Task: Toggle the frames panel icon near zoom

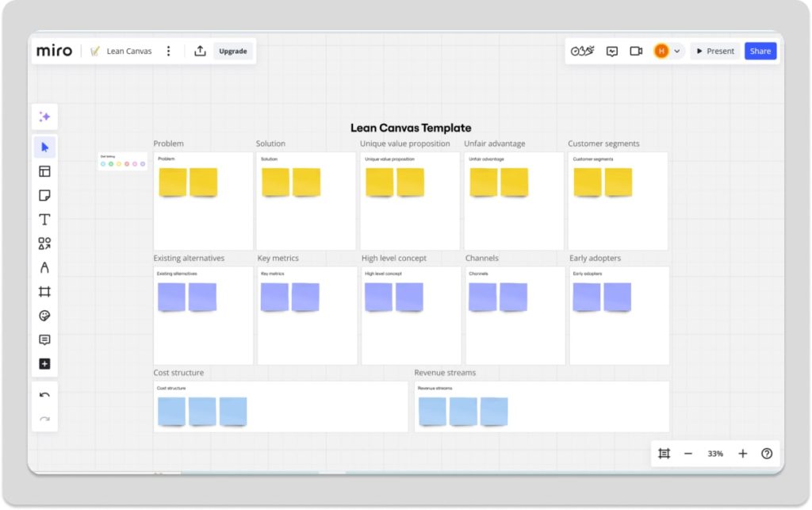Action: click(x=664, y=454)
